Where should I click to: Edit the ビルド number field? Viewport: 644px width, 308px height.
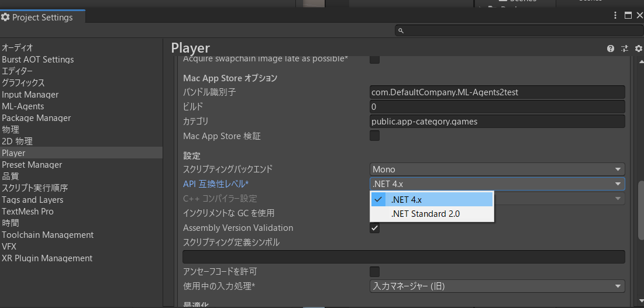tap(497, 107)
